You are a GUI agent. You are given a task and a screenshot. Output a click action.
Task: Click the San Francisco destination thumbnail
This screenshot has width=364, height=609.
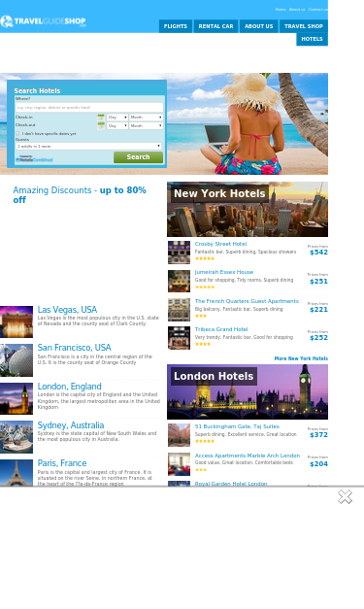(x=17, y=360)
